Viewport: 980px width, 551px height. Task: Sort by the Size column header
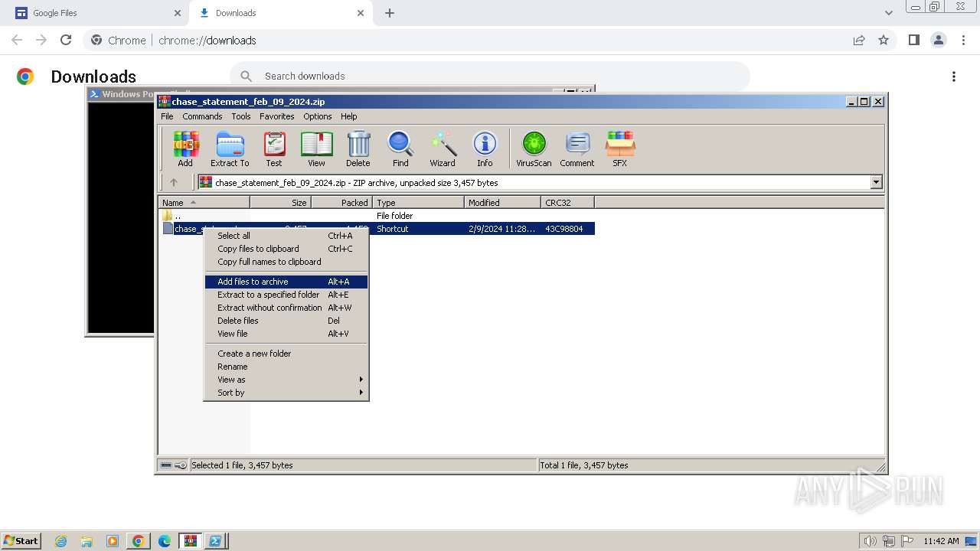[281, 203]
